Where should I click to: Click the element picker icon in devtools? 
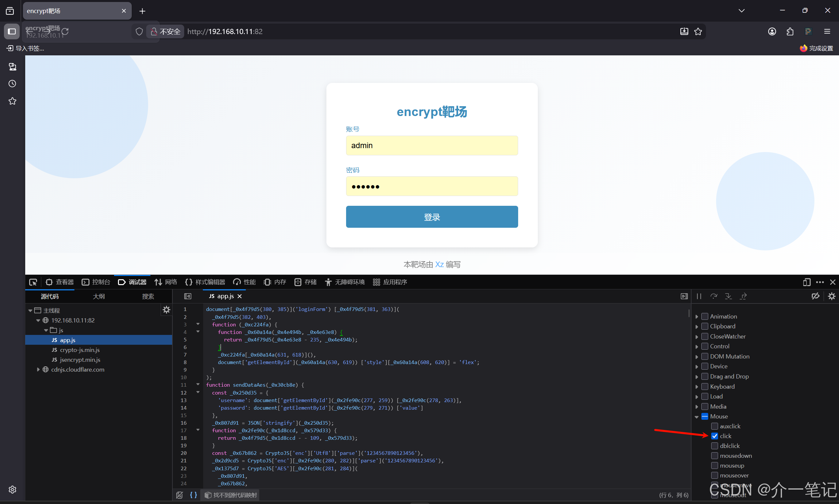click(x=33, y=282)
